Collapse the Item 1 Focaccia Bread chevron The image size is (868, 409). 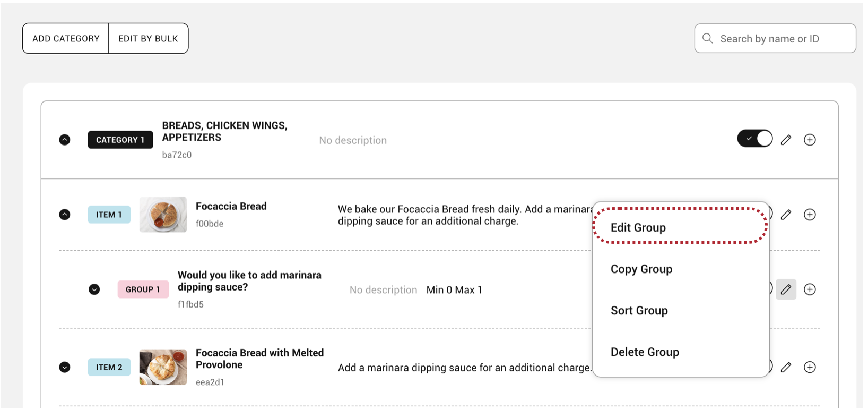click(65, 215)
